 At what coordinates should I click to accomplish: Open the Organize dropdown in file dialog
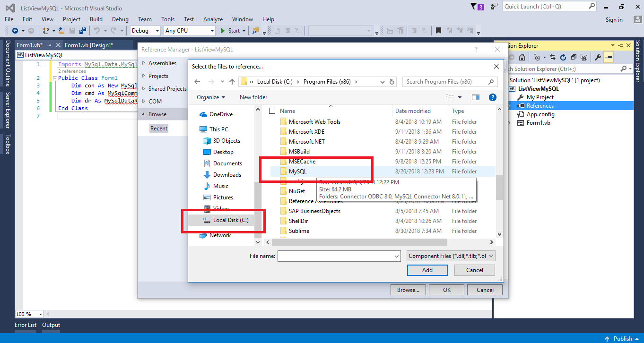pos(211,97)
